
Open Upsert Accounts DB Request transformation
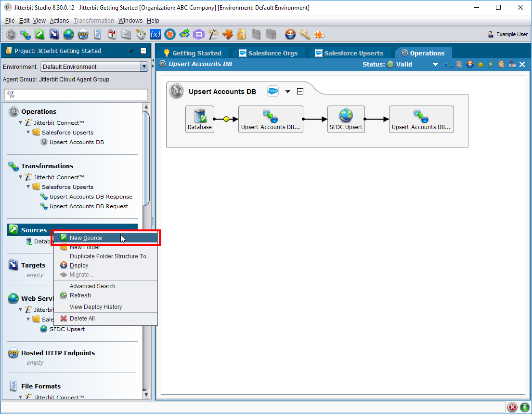click(89, 206)
